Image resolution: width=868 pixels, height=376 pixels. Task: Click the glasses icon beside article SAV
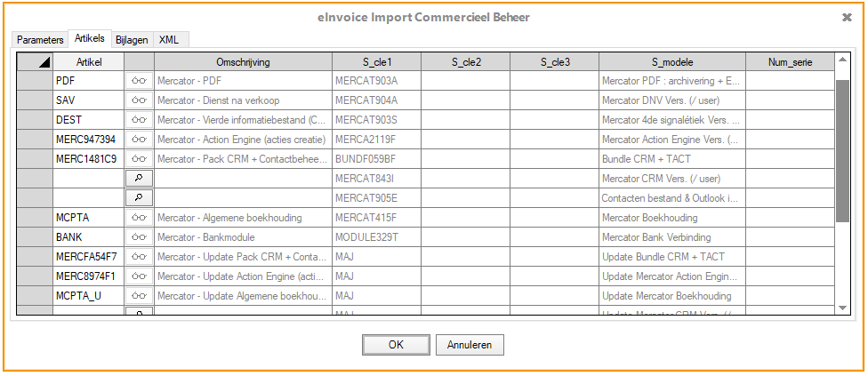pyautogui.click(x=139, y=100)
